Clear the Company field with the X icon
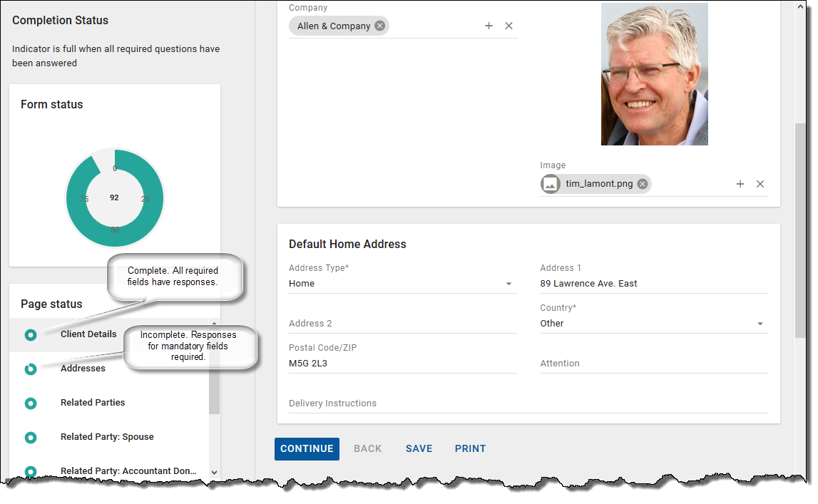This screenshot has height=504, width=818. coord(508,25)
